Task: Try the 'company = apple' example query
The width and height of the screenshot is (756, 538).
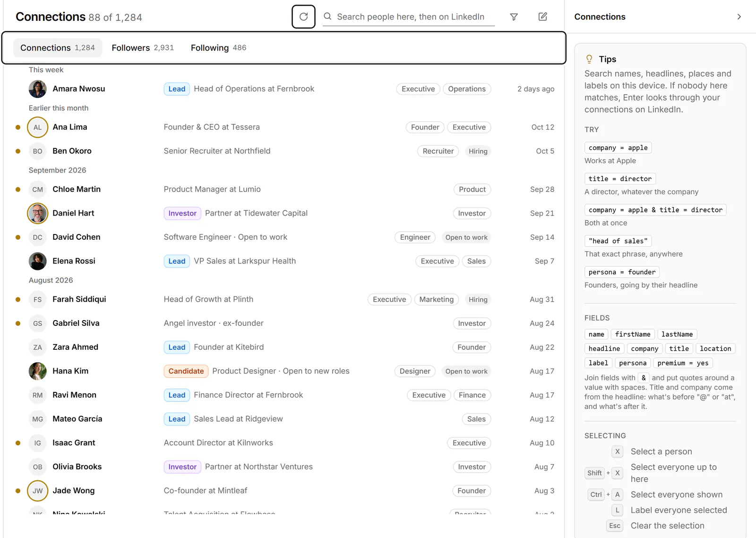Action: (x=618, y=148)
